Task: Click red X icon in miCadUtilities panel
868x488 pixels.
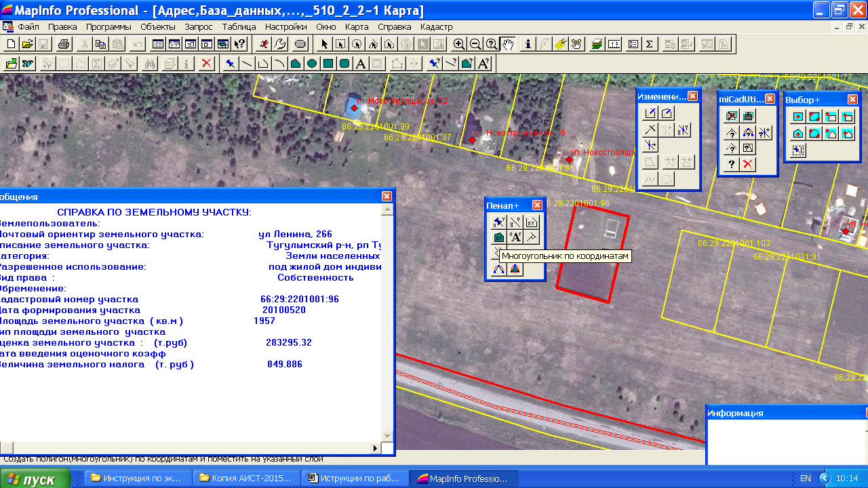Action: click(747, 164)
